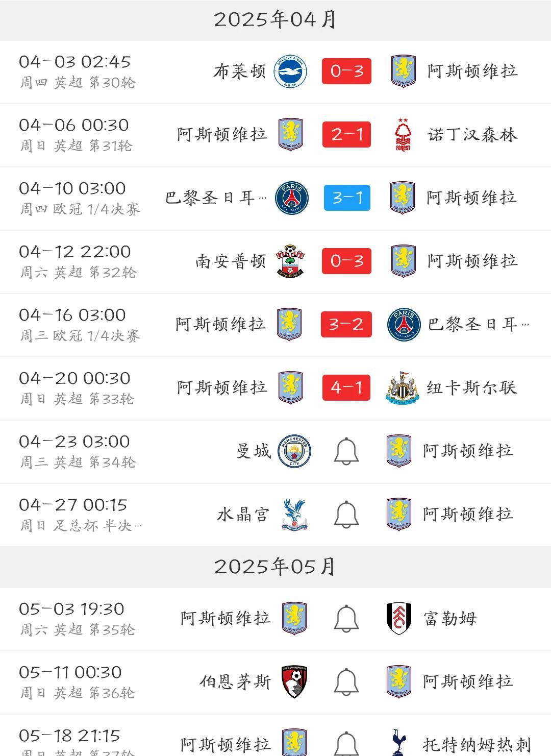Open the 诺丁汉森林 team name link

click(472, 135)
